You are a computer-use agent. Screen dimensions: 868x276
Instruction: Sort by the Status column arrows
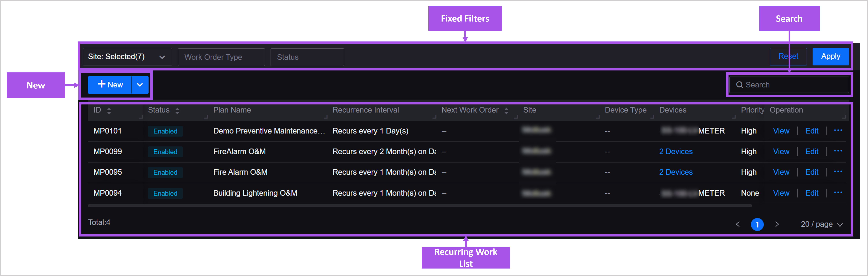[177, 111]
